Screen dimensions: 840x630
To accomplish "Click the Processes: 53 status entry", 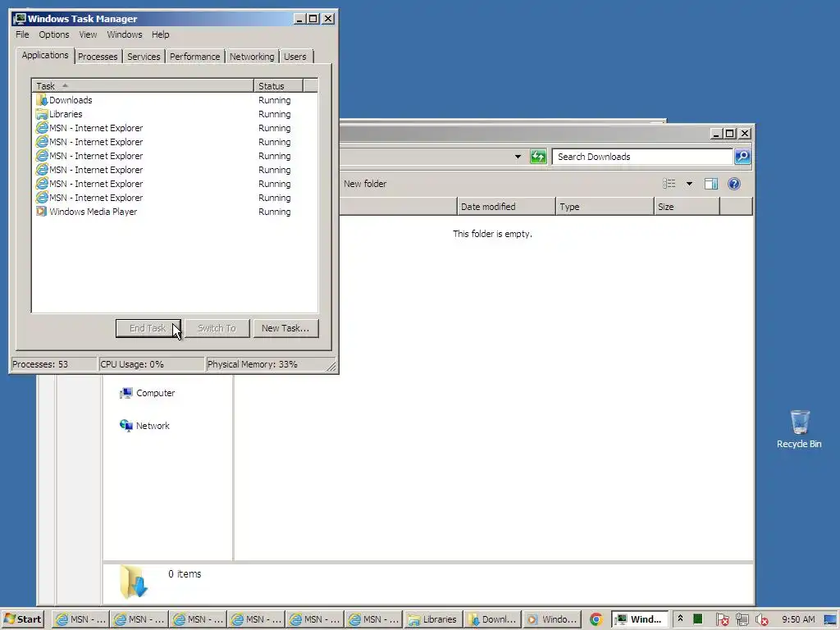I will coord(53,364).
